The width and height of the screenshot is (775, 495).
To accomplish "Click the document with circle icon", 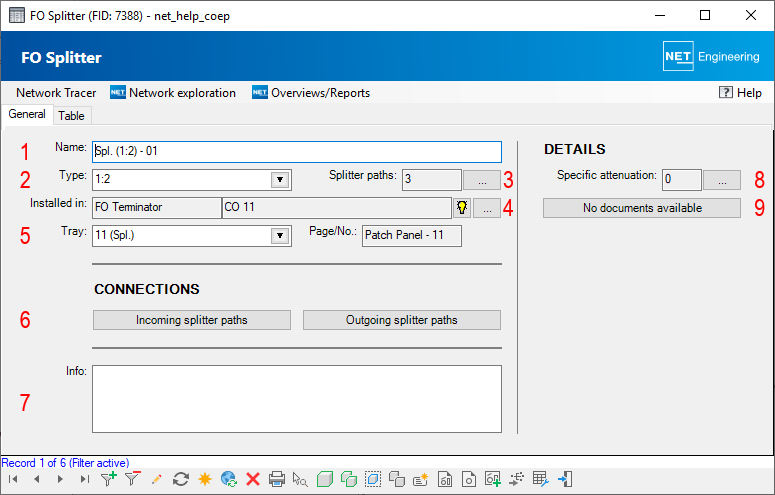I will coord(469,479).
